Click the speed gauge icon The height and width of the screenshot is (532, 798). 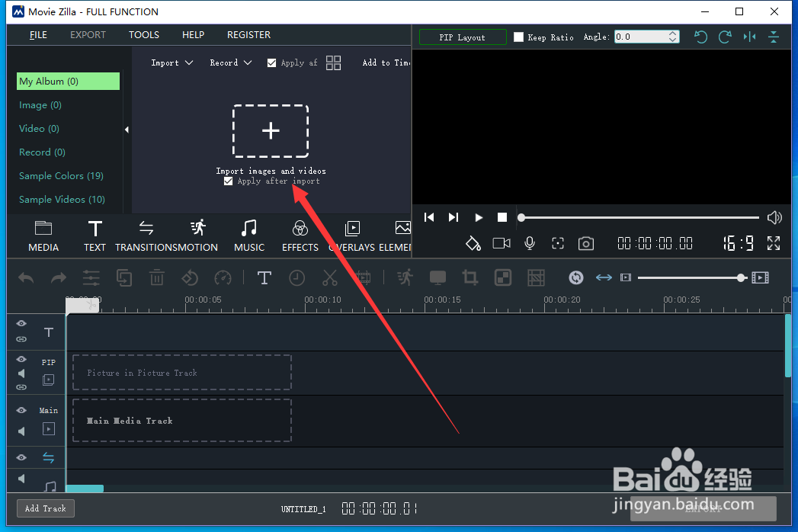tap(223, 278)
